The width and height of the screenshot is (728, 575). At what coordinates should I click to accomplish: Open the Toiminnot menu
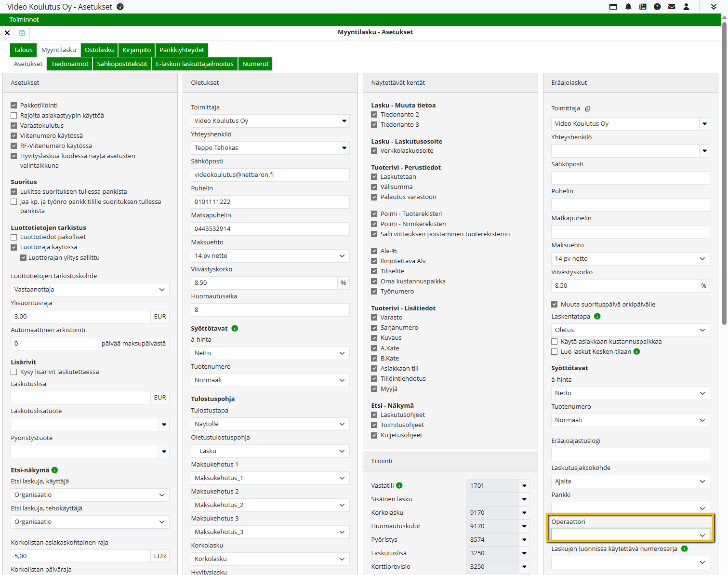point(24,20)
